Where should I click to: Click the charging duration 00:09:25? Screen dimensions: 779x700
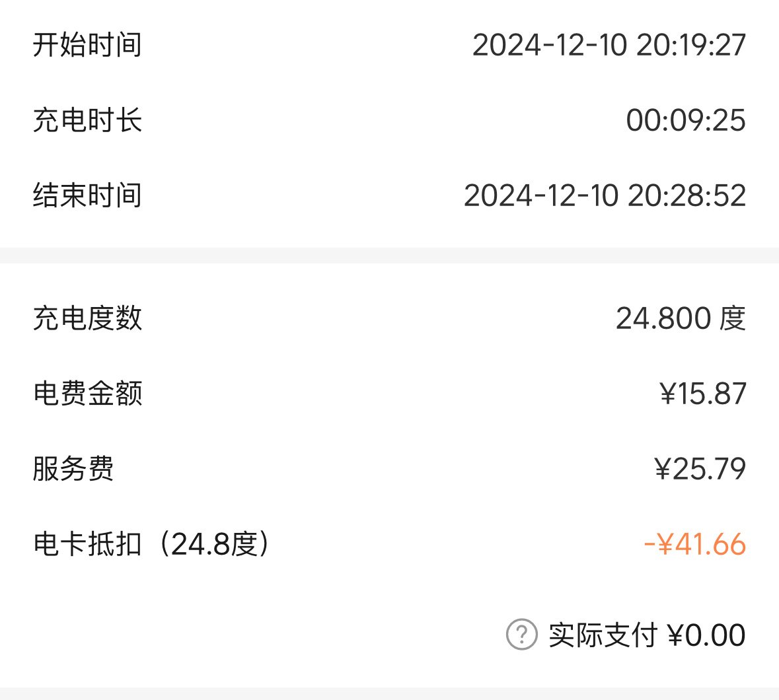(x=686, y=120)
